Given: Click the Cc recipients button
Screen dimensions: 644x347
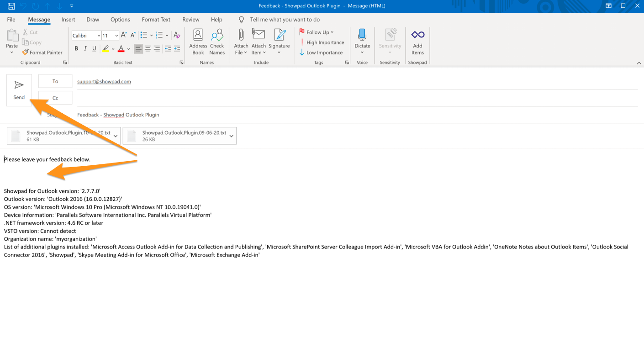Looking at the screenshot, I should pyautogui.click(x=55, y=98).
